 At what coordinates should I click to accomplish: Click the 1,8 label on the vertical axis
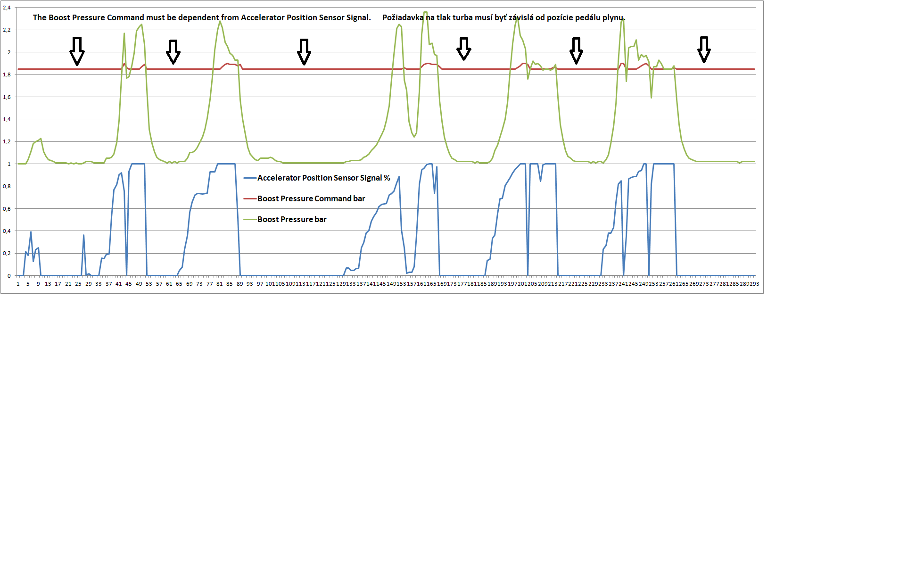(x=7, y=74)
